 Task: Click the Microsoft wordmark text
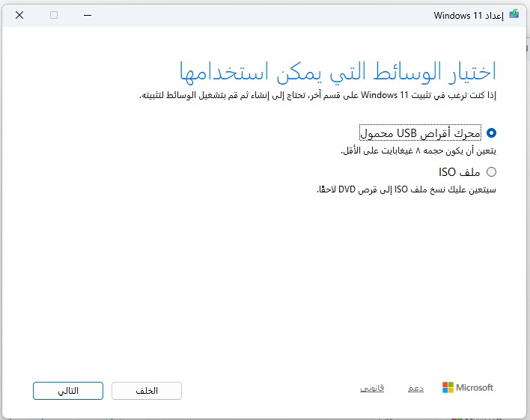click(475, 388)
